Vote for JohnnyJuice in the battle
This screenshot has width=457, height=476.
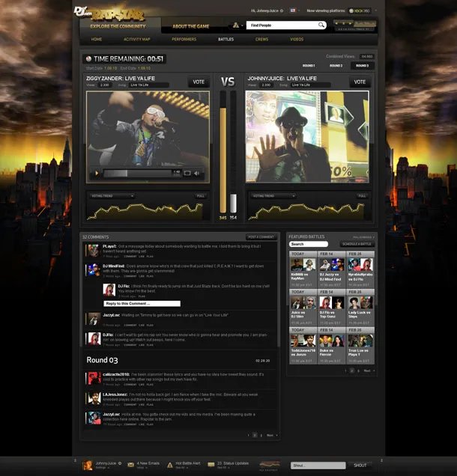pyautogui.click(x=360, y=82)
